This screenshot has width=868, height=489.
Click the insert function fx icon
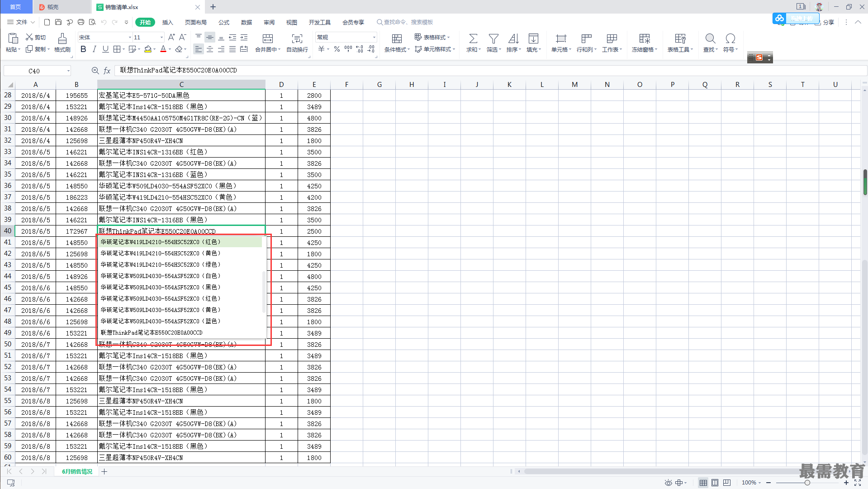click(107, 71)
